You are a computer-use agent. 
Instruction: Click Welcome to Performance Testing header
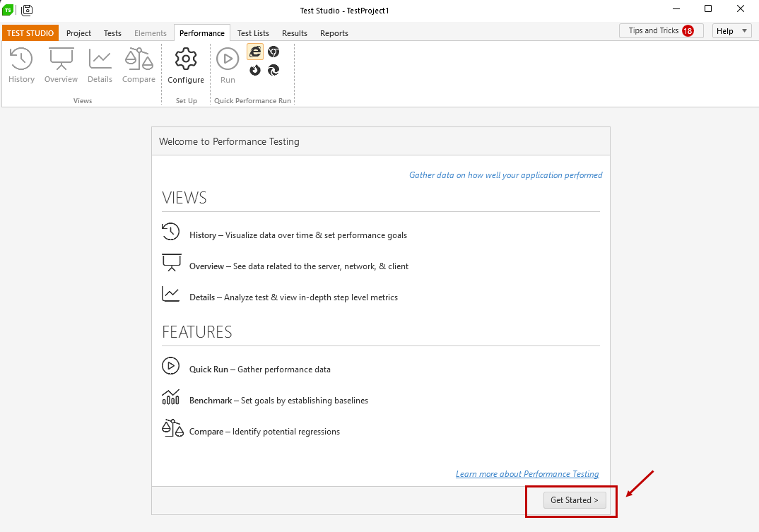(229, 141)
